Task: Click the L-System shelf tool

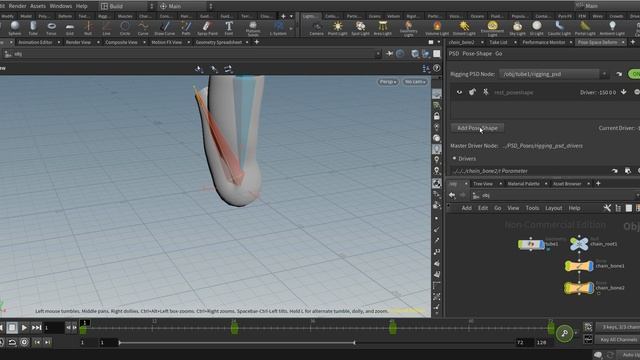Action: [x=278, y=28]
